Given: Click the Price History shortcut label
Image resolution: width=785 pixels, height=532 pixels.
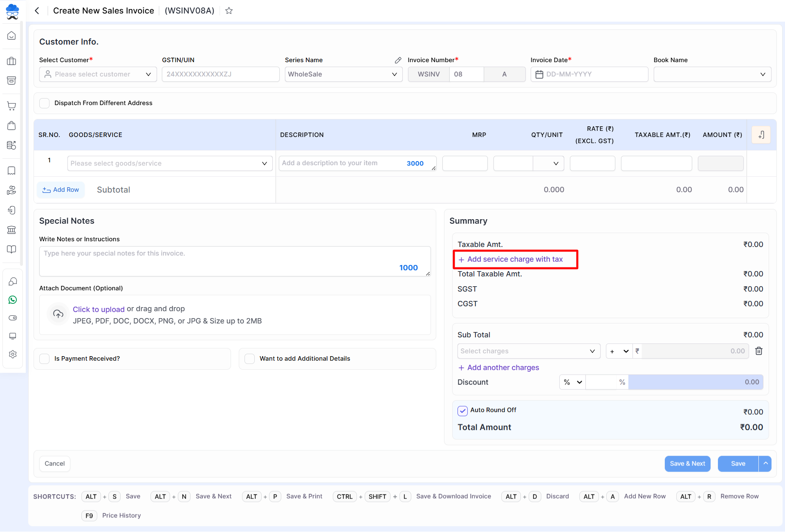Looking at the screenshot, I should coord(121,516).
